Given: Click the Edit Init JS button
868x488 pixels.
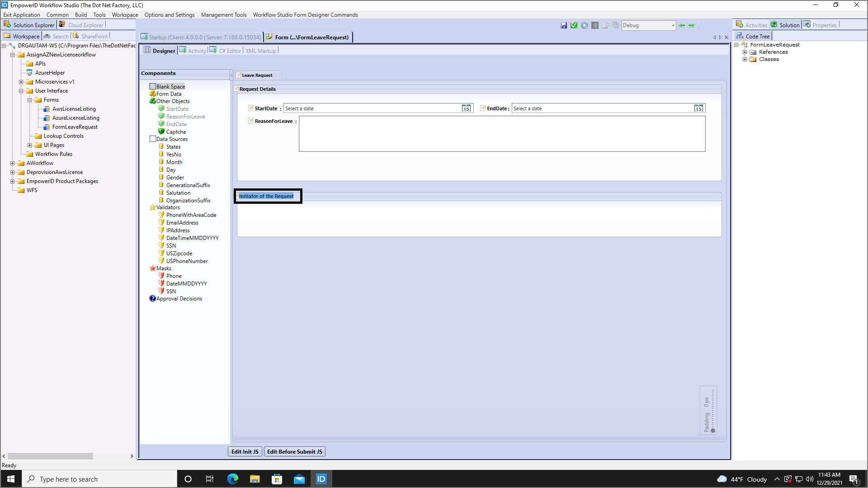Looking at the screenshot, I should coord(245,451).
